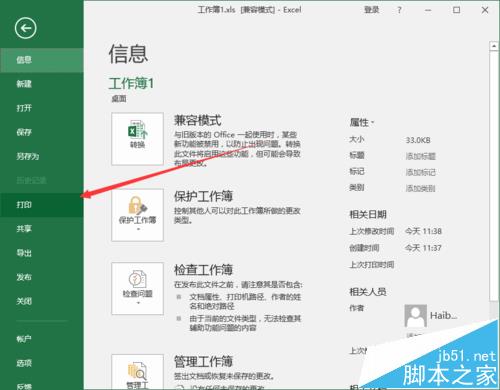Click the 相关日期 heading
The height and width of the screenshot is (390, 500).
(x=368, y=214)
